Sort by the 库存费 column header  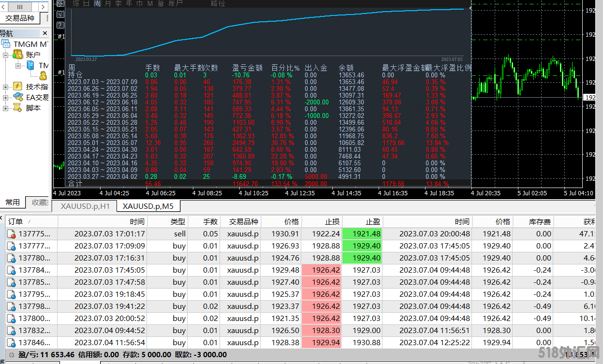[x=533, y=221]
